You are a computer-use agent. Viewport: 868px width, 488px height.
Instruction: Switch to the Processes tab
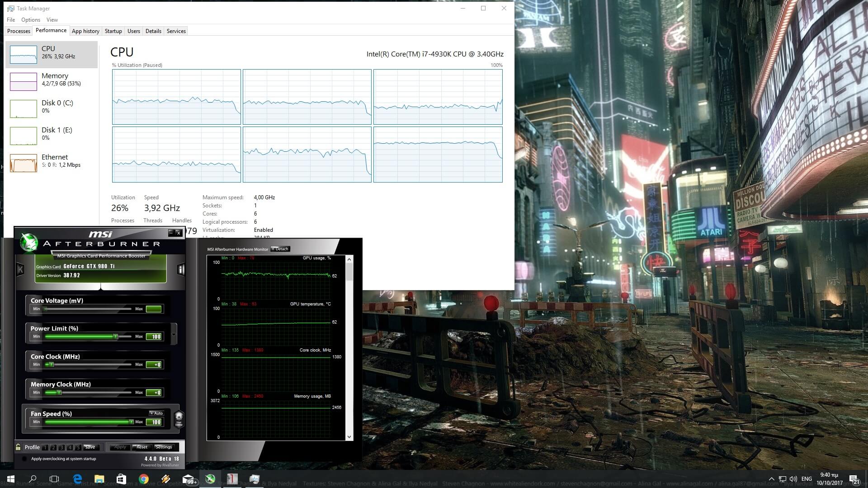click(19, 31)
